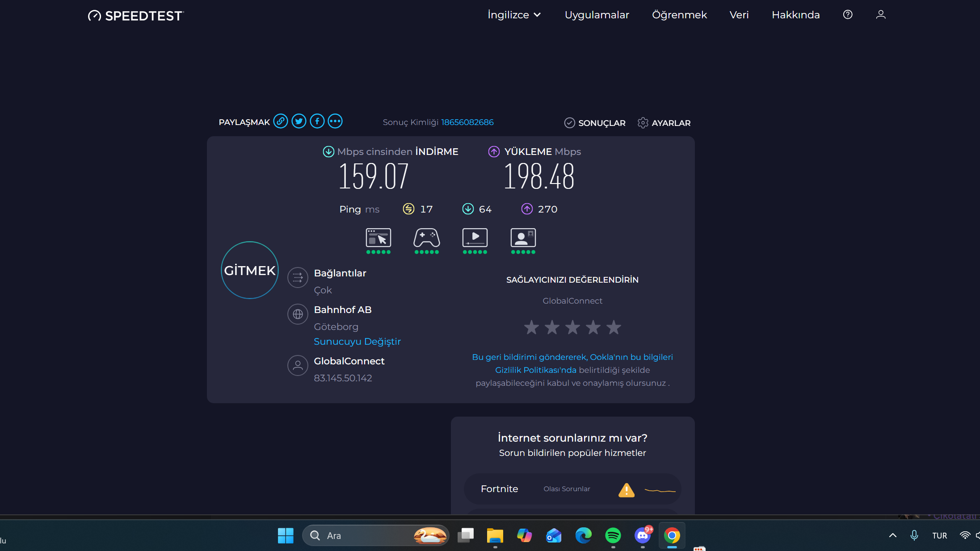Click the user icon beside GlobalConnect
This screenshot has height=551, width=980.
(x=298, y=366)
